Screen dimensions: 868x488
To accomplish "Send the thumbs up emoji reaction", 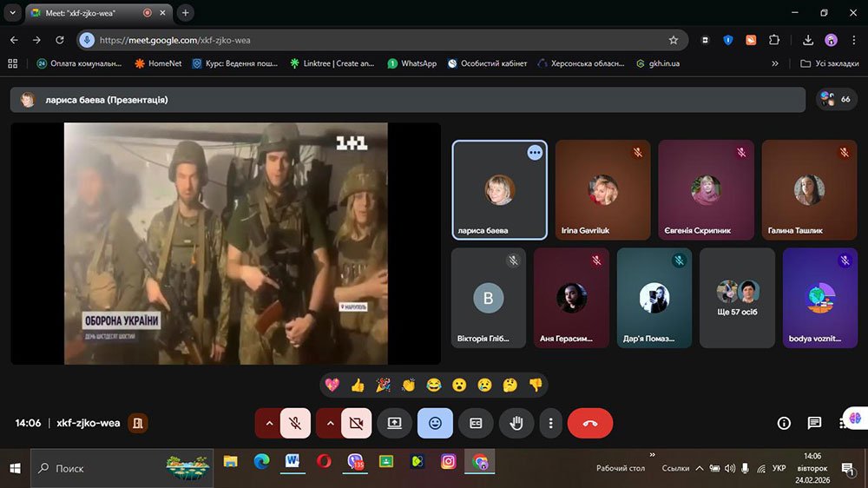I will (x=358, y=385).
